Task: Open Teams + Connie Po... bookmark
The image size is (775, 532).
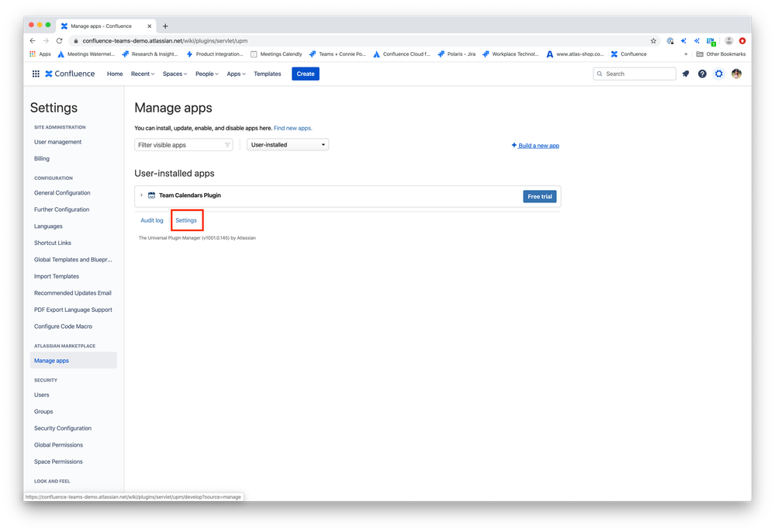Action: pos(337,54)
